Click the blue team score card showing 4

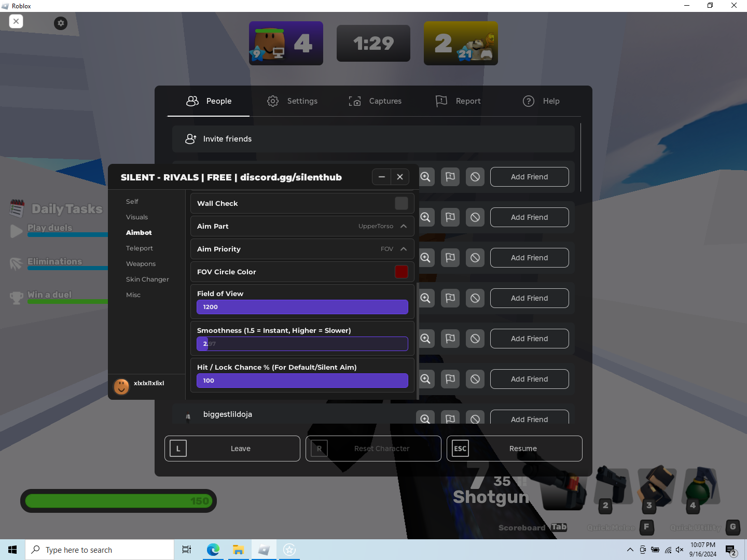tap(286, 43)
